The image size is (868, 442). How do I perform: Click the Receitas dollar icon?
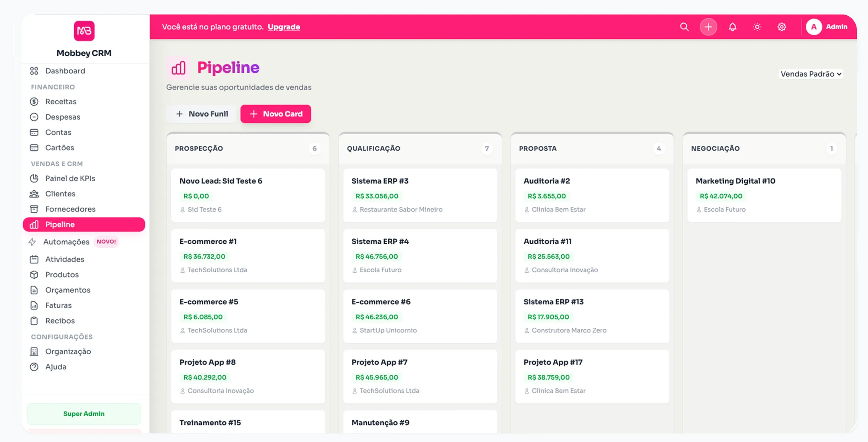point(34,101)
